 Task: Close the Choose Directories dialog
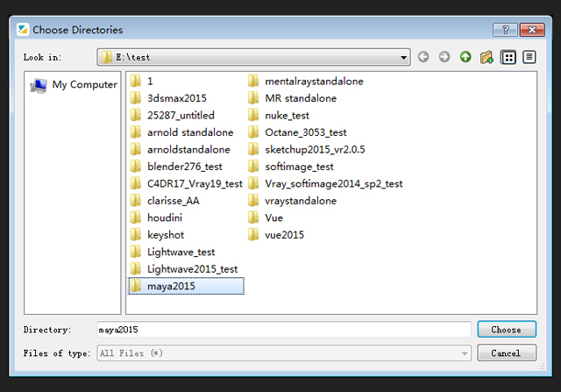tap(532, 30)
